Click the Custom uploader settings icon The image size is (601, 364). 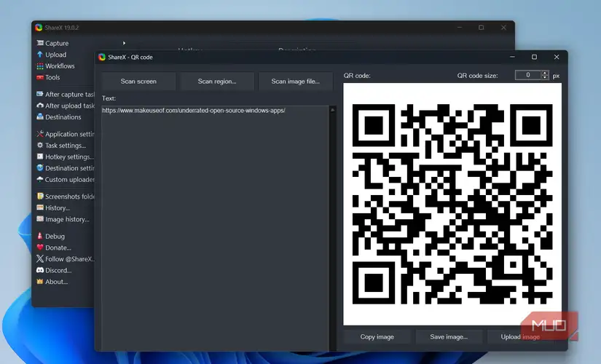pyautogui.click(x=40, y=179)
